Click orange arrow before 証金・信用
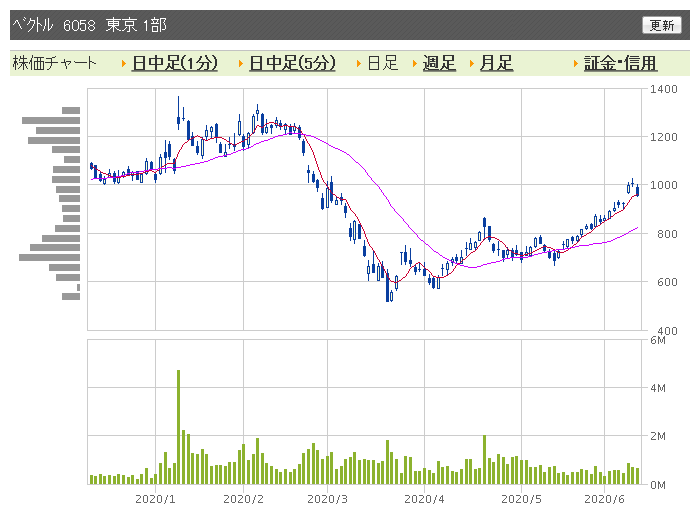Screen dimensions: 700x519 [x=576, y=64]
